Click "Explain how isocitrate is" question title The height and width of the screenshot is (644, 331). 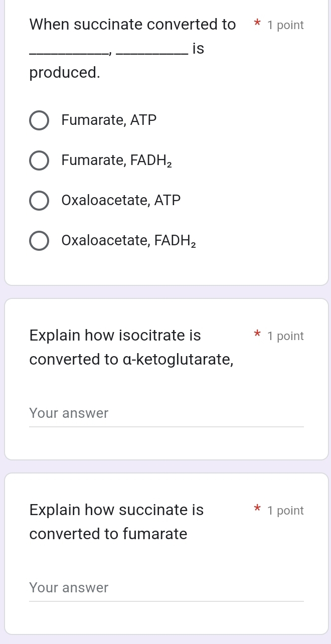[115, 336]
